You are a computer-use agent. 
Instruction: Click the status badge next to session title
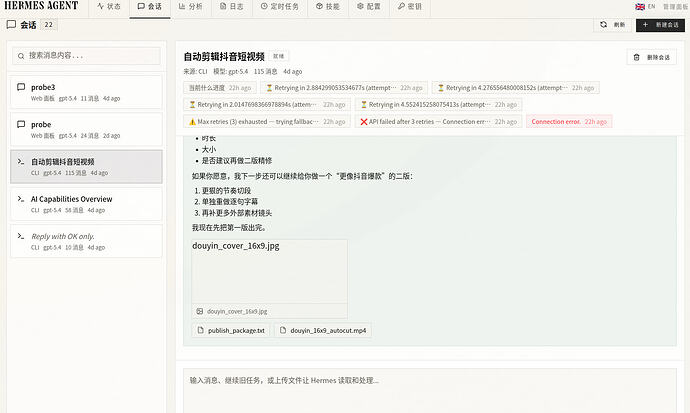click(x=279, y=56)
